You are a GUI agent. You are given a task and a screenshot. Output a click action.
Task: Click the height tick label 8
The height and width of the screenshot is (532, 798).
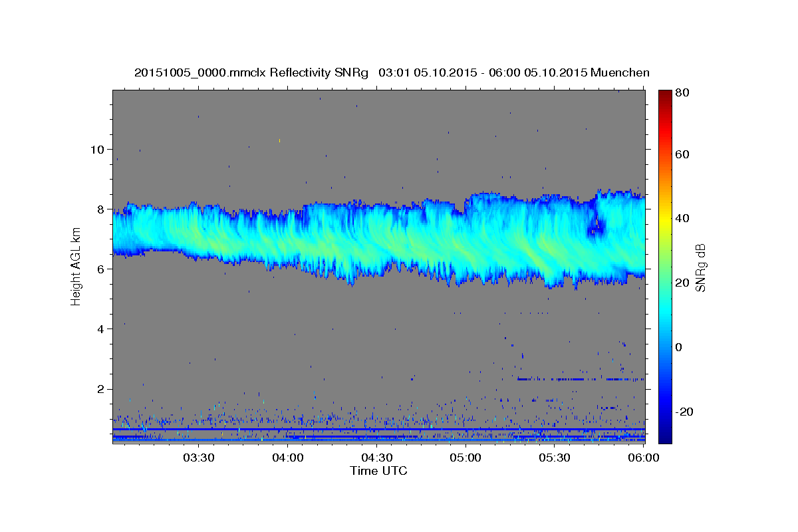(x=100, y=209)
